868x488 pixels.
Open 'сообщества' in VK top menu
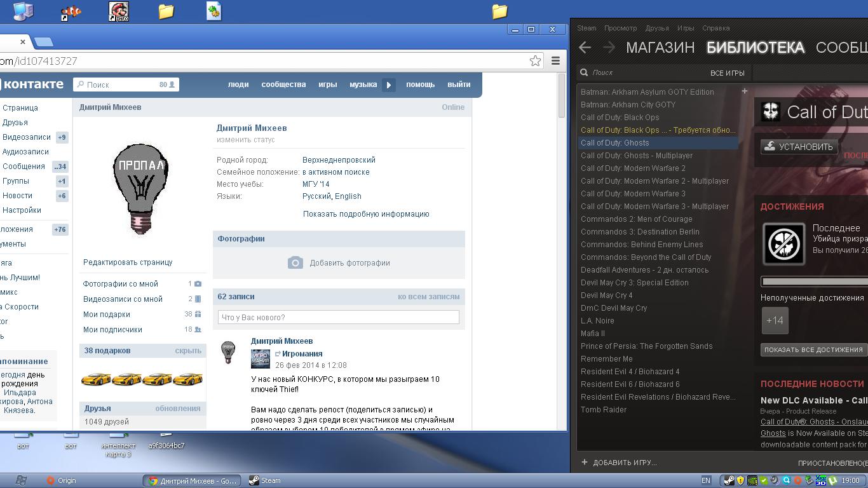(283, 85)
